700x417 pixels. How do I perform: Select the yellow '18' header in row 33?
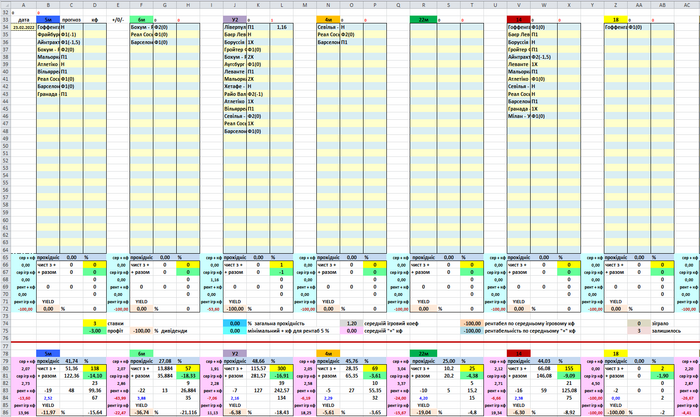coord(616,20)
